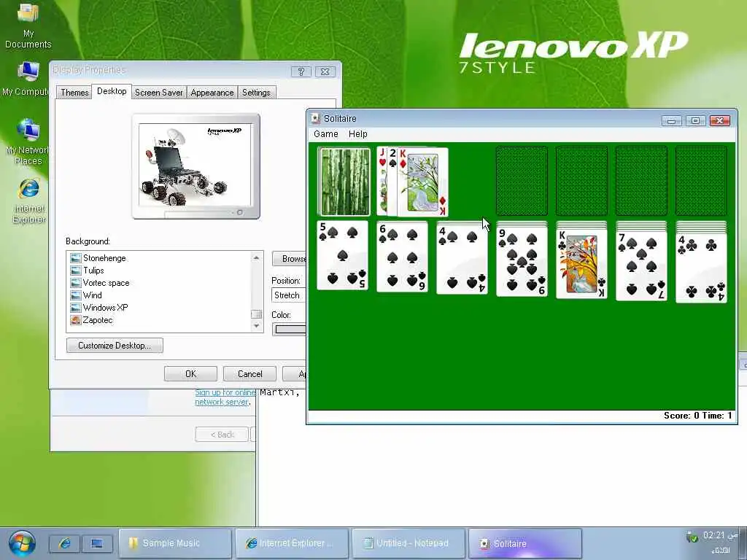The height and width of the screenshot is (560, 747).
Task: Draw from the Solitaire stock deck
Action: 344,182
